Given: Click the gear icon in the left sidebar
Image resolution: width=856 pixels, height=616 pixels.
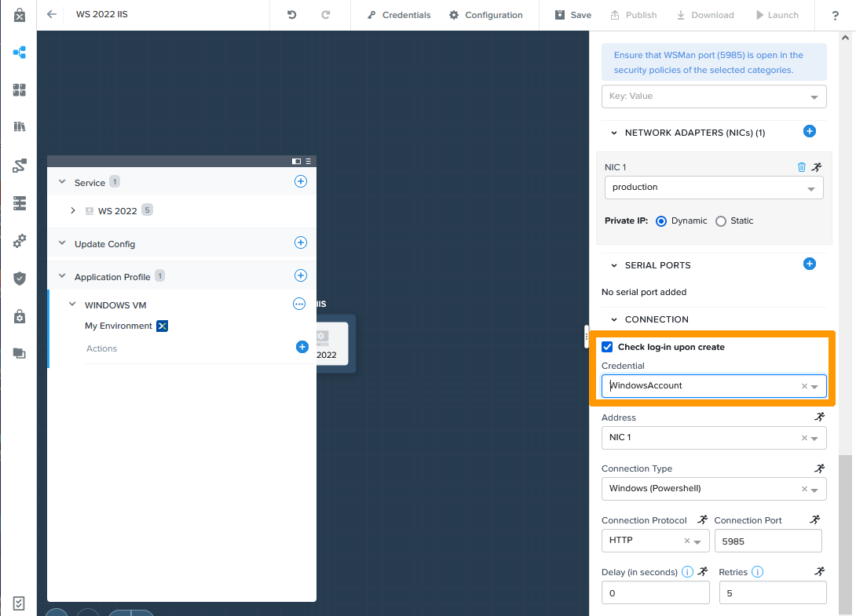Looking at the screenshot, I should click(18, 241).
